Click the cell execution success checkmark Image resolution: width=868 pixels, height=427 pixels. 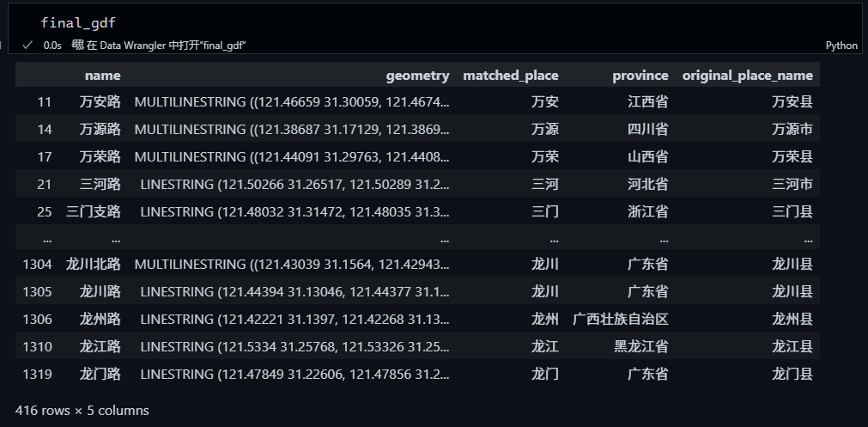[27, 46]
